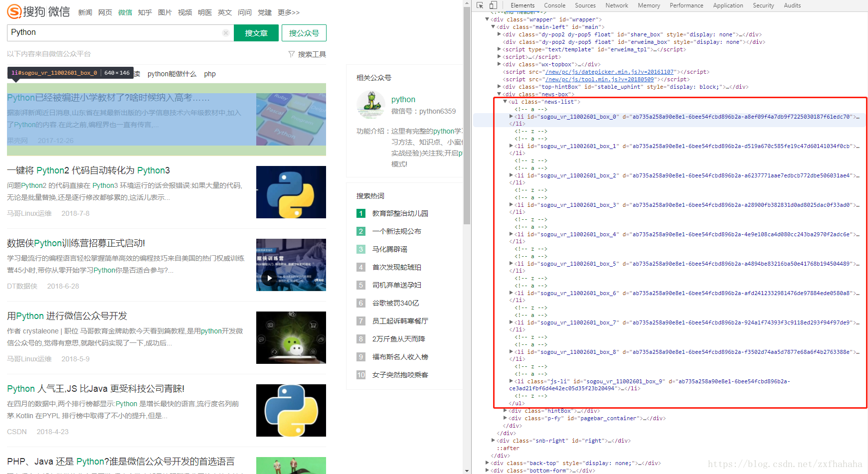This screenshot has width=868, height=474.
Task: Open the Memory tab
Action: [x=649, y=5]
